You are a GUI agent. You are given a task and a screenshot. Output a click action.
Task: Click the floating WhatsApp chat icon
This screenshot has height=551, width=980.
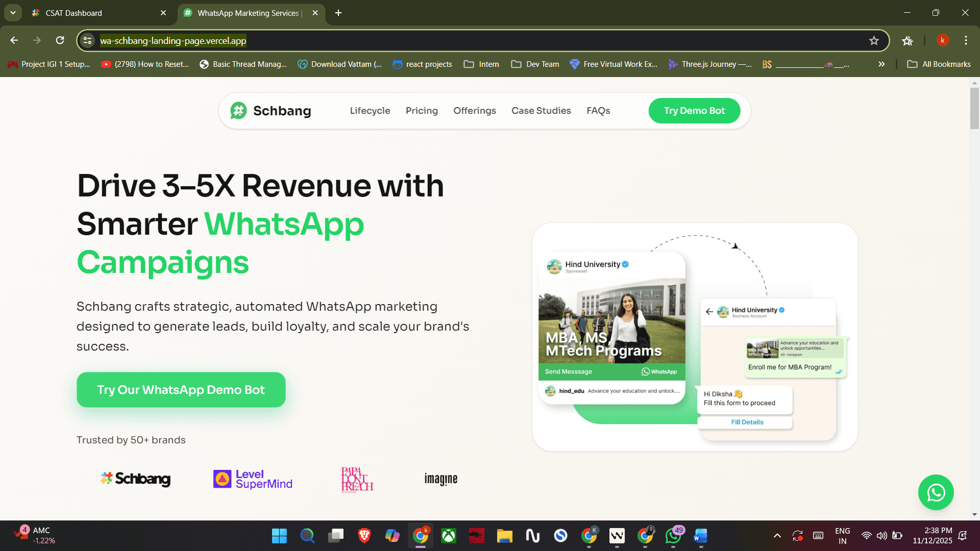936,492
